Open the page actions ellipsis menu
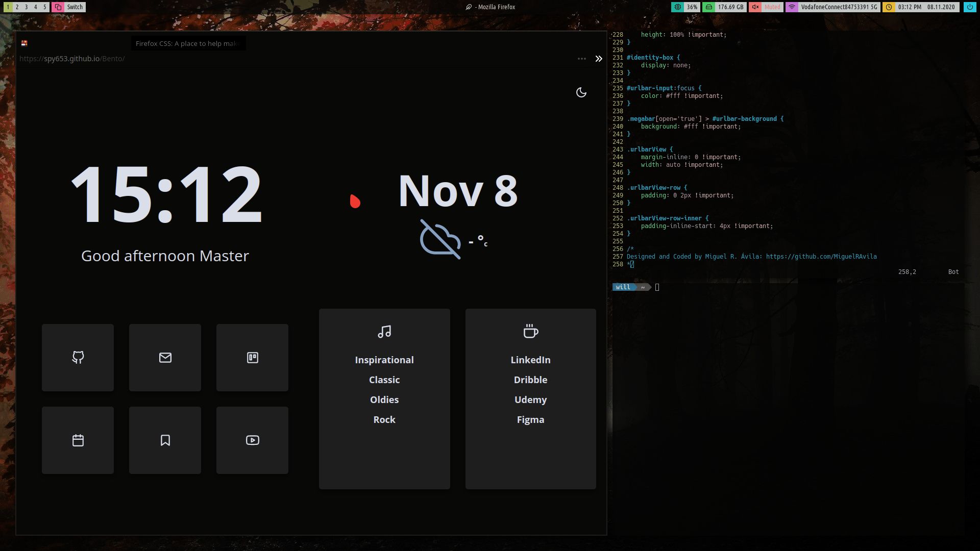Viewport: 980px width, 551px height. (x=581, y=59)
